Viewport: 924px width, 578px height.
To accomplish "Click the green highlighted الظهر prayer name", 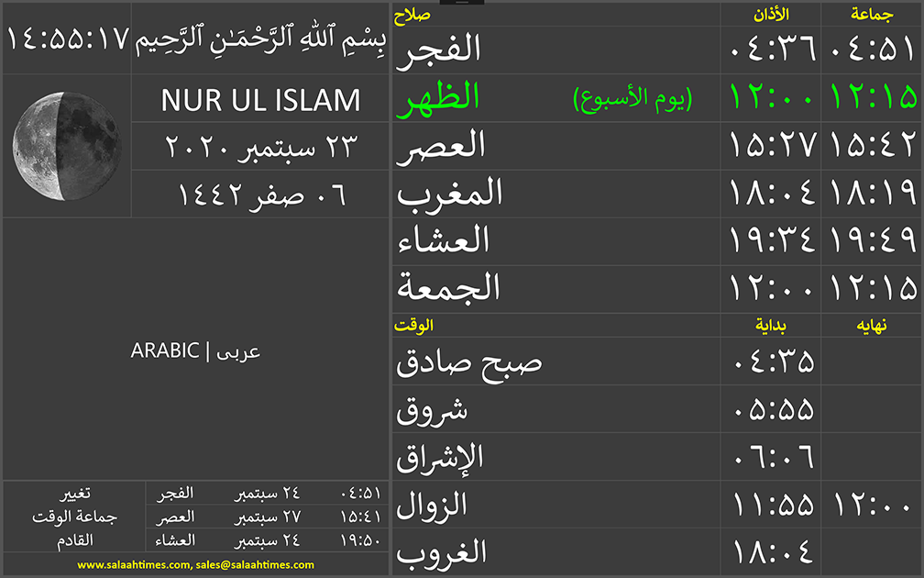I will [x=440, y=99].
